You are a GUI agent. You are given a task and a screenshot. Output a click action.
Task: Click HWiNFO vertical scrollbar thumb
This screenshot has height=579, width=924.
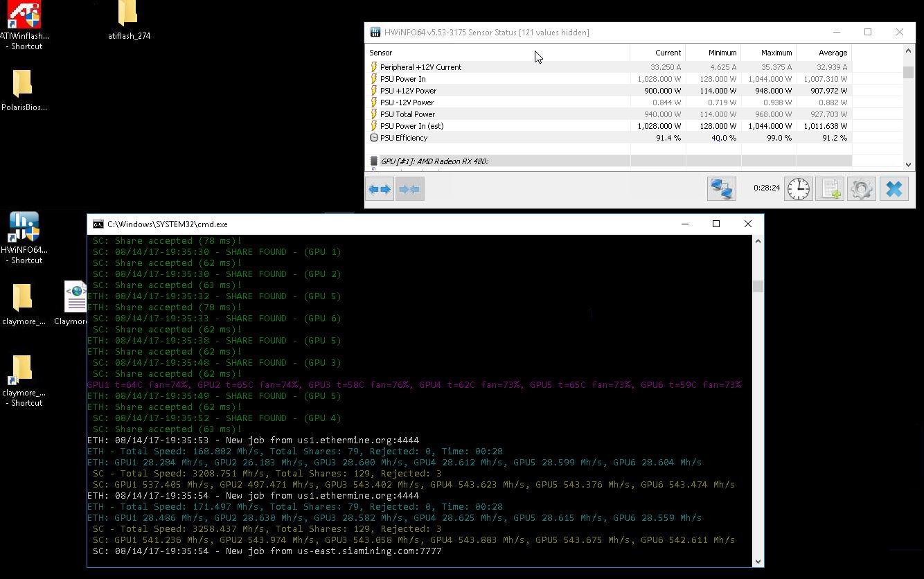point(909,72)
